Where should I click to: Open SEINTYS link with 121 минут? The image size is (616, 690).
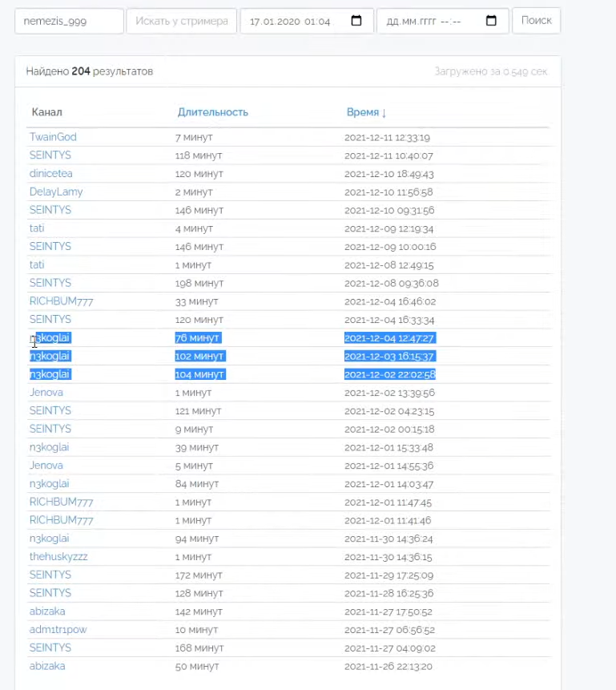pyautogui.click(x=50, y=410)
